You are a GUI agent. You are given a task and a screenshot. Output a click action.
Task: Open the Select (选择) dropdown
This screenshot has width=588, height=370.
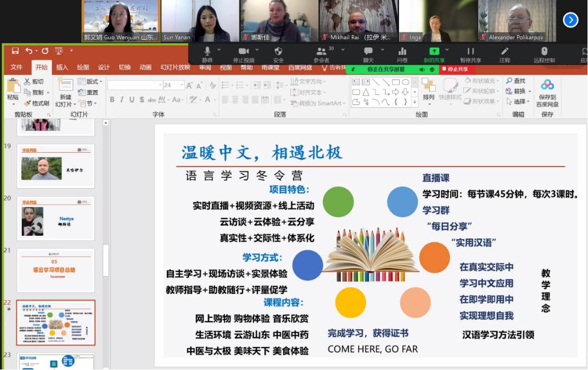tap(517, 101)
